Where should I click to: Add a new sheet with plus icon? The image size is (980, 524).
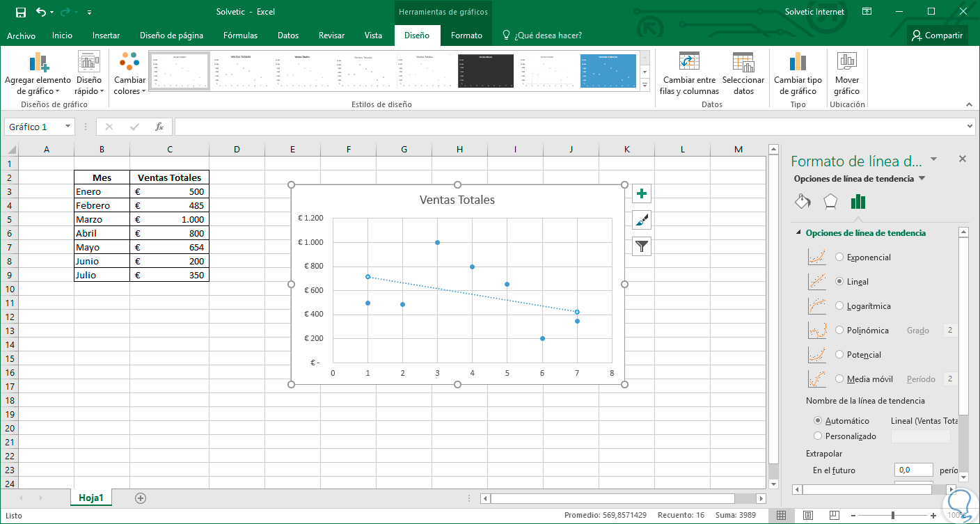pyautogui.click(x=141, y=498)
